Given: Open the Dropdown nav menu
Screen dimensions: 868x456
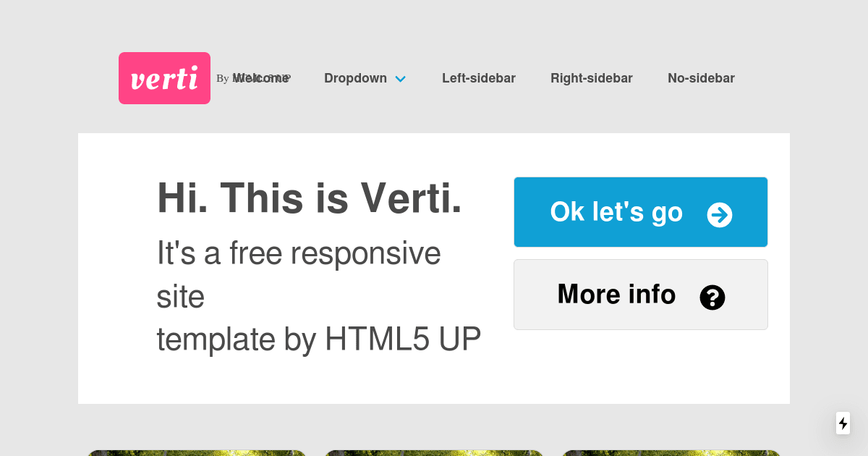Looking at the screenshot, I should click(355, 78).
